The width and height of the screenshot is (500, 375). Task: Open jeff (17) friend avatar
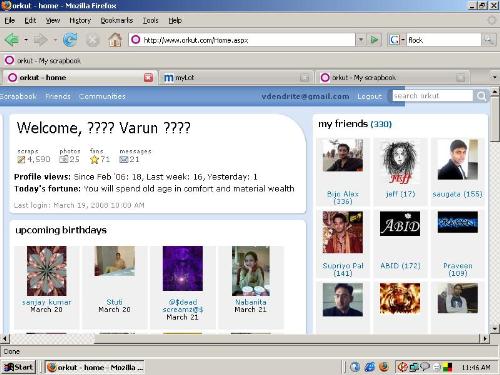(x=400, y=162)
